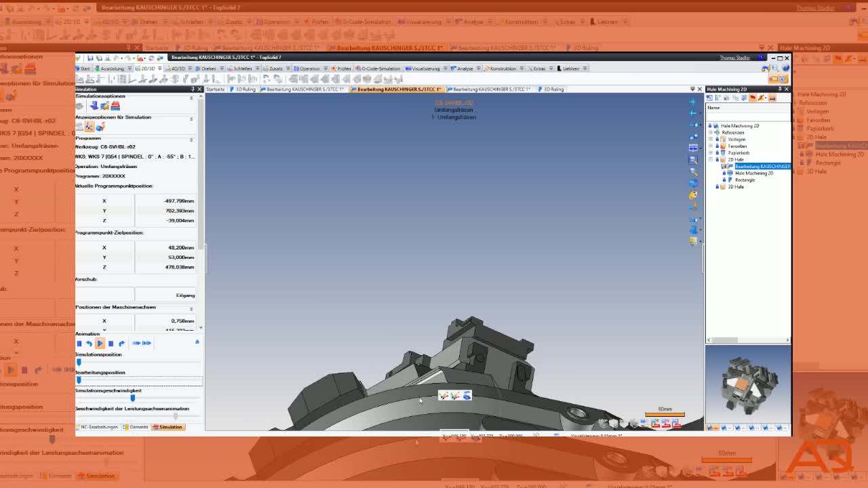The height and width of the screenshot is (488, 868).
Task: Click the red stacked icon in Simulationsoptionen
Action: click(x=115, y=106)
